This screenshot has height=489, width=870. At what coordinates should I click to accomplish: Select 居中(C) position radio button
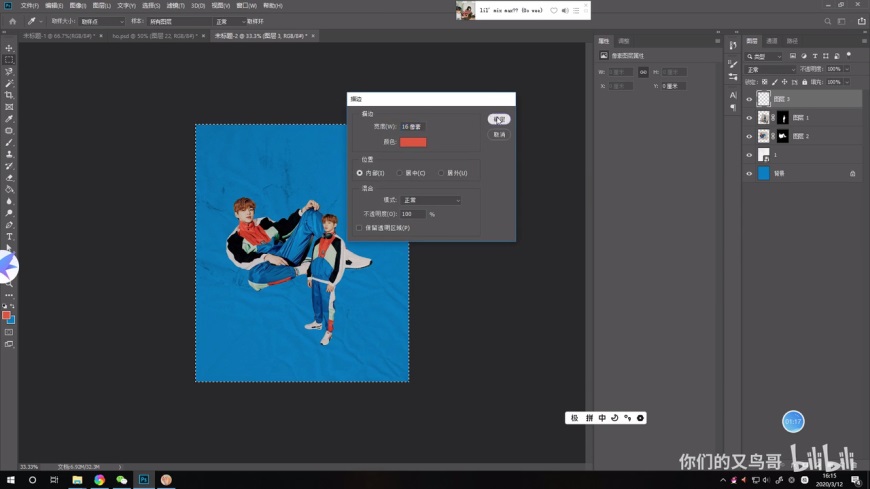pyautogui.click(x=399, y=173)
